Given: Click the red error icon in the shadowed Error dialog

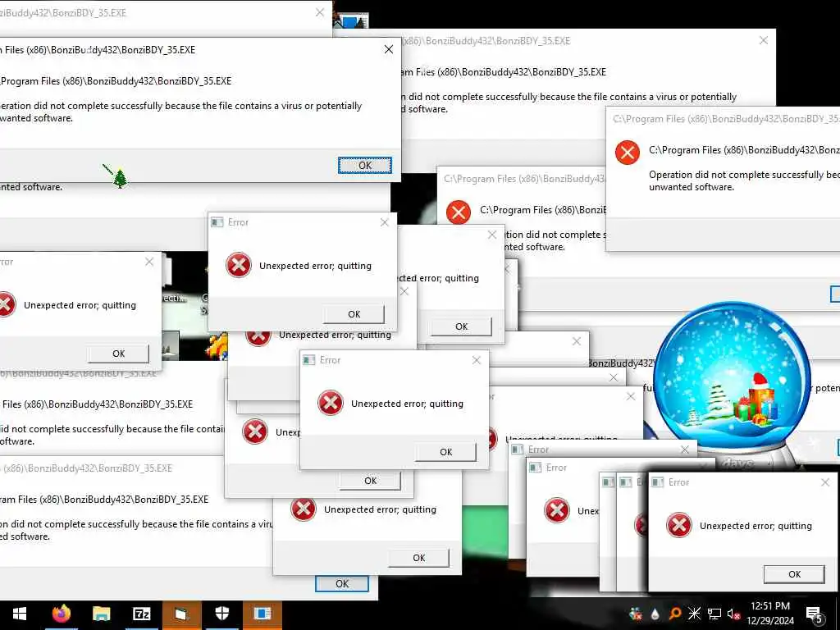Looking at the screenshot, I should [678, 526].
